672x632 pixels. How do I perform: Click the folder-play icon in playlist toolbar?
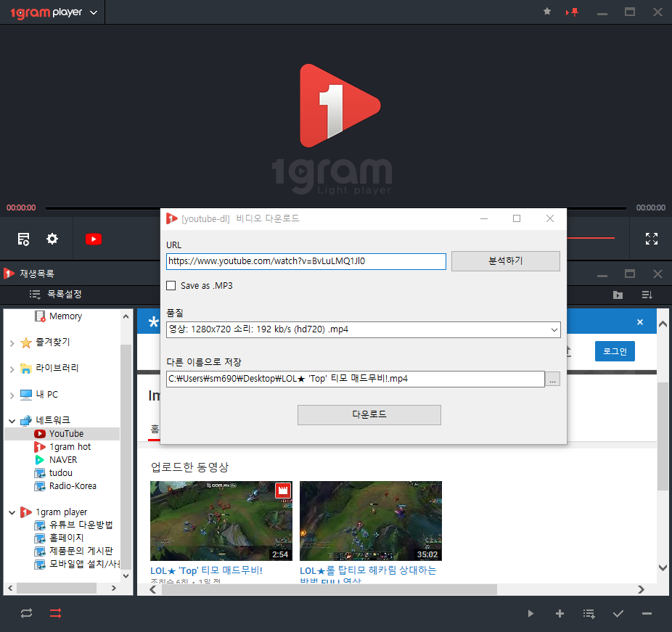tap(618, 295)
